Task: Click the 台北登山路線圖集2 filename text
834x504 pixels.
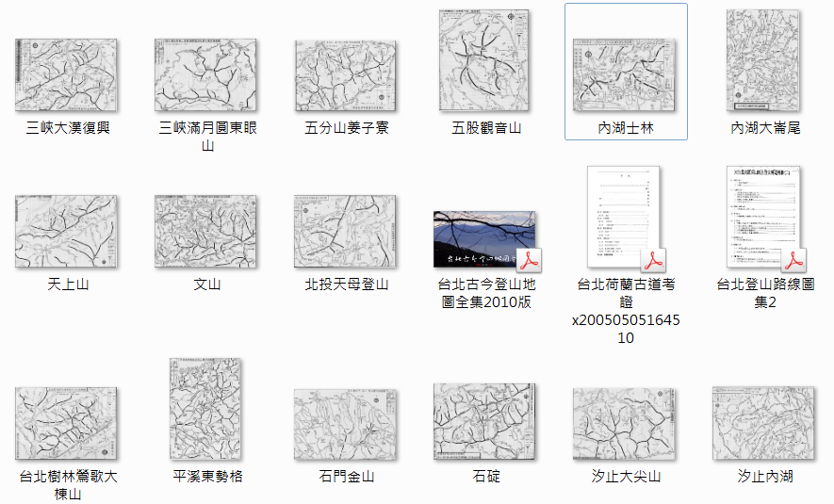Action: [764, 292]
